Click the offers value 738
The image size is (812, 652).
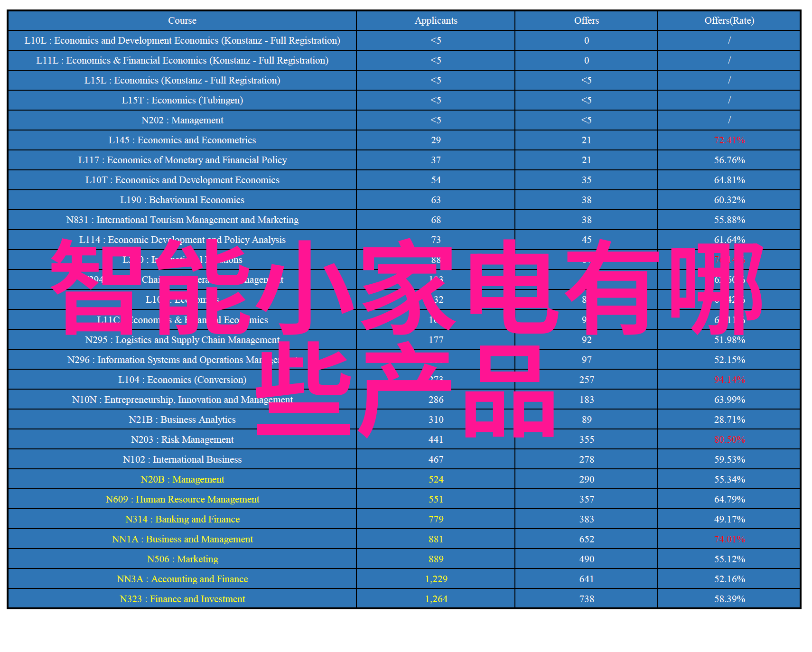(587, 599)
